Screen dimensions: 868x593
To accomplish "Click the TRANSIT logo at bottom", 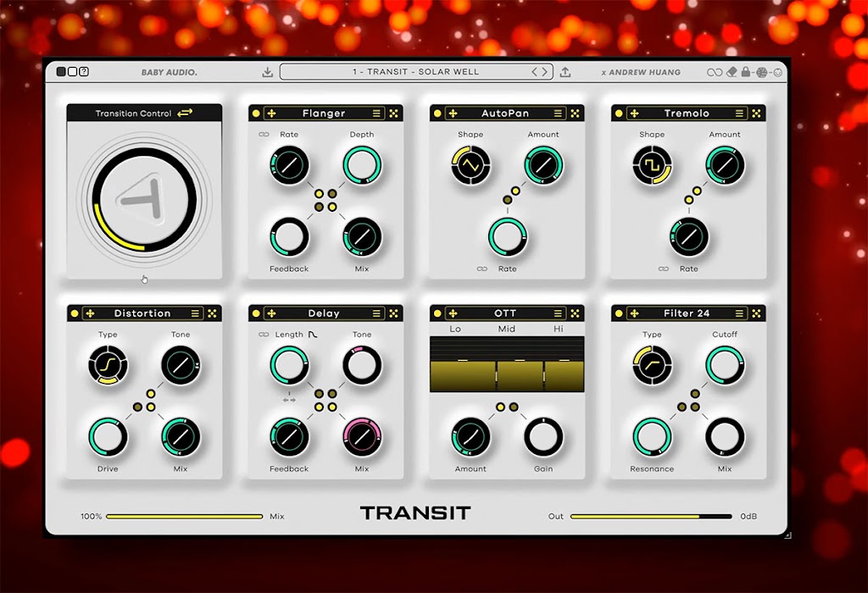I will (x=415, y=513).
